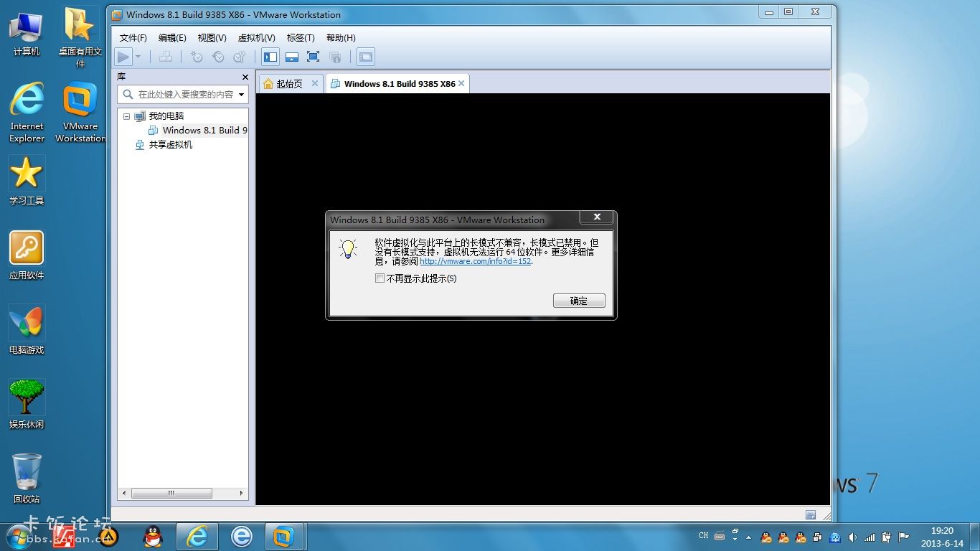This screenshot has width=980, height=551.
Task: Open the 应用软件 key desktop icon
Action: (x=27, y=256)
